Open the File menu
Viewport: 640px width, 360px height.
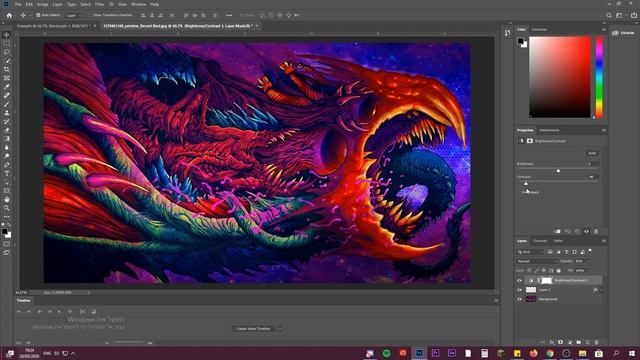coord(18,4)
